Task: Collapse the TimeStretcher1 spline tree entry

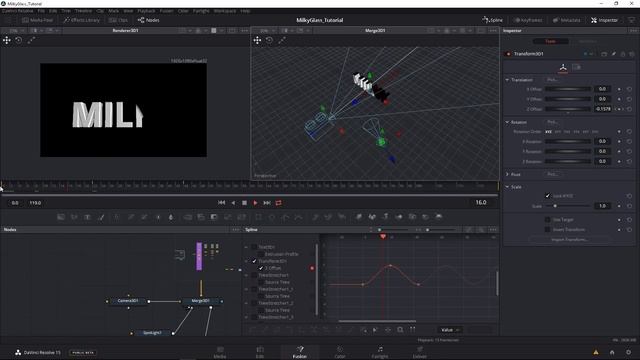Action: click(x=246, y=275)
